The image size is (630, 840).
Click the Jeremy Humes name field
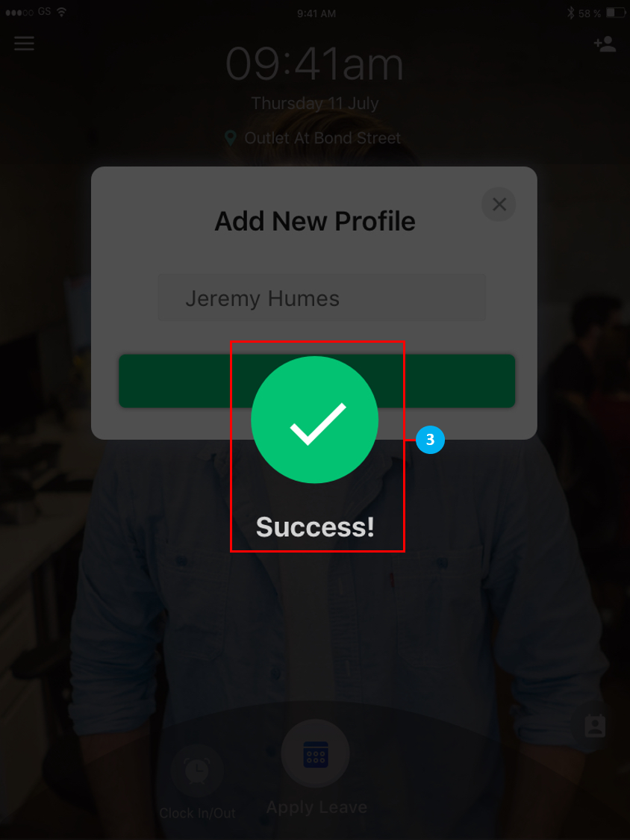tap(322, 298)
